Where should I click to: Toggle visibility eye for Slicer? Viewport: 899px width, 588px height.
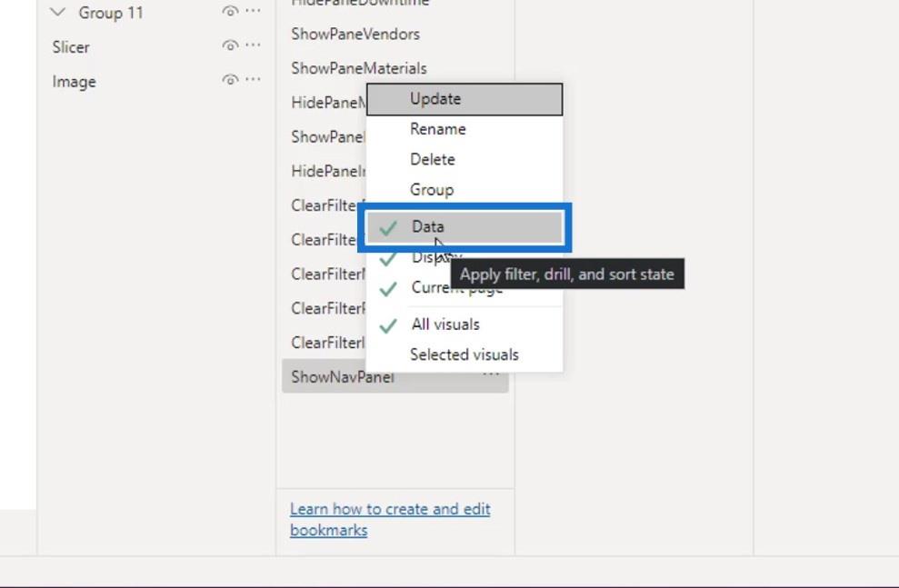230,45
